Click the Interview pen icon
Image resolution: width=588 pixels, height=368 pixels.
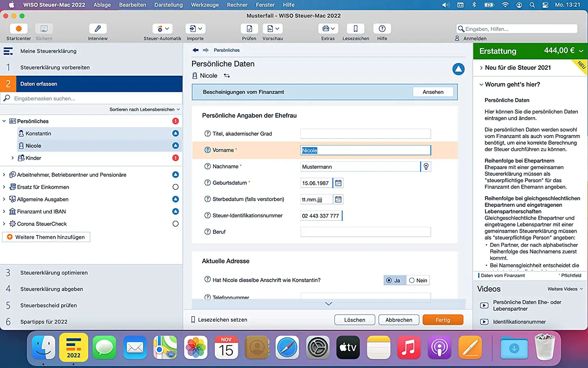tap(98, 29)
